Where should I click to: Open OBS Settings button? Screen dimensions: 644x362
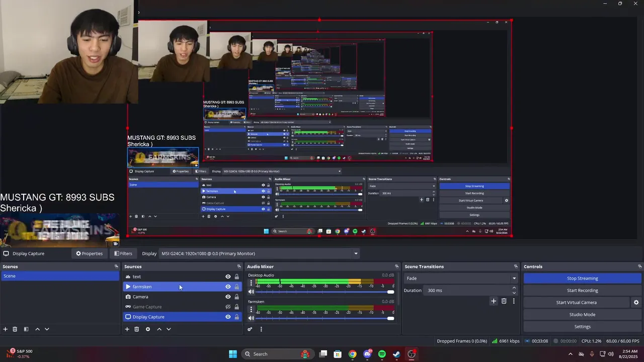pyautogui.click(x=582, y=326)
